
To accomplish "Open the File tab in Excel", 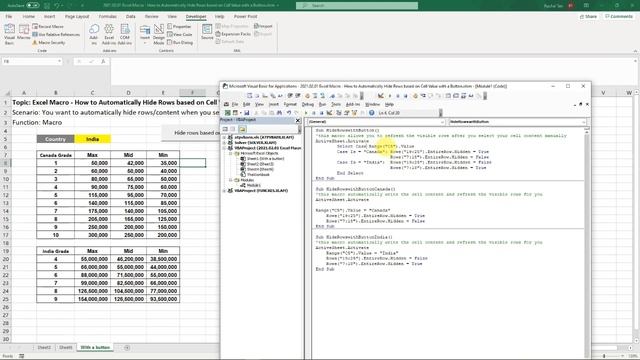I will (9, 17).
